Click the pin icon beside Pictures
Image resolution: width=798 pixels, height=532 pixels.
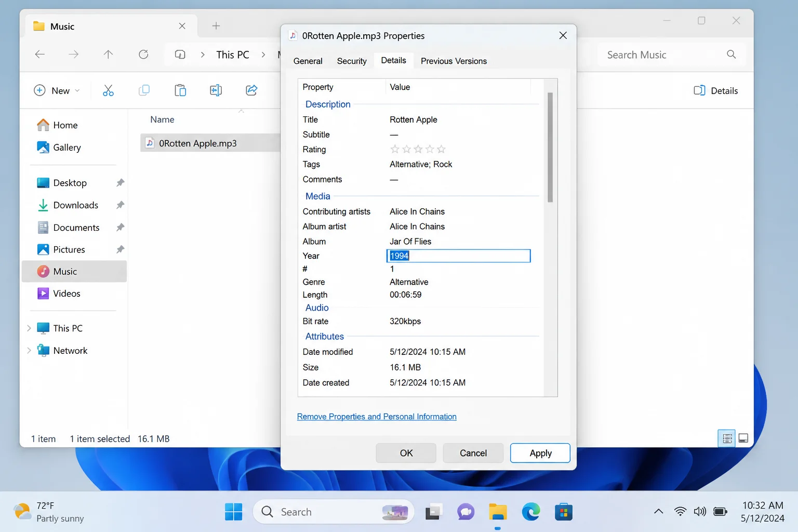[x=120, y=249]
